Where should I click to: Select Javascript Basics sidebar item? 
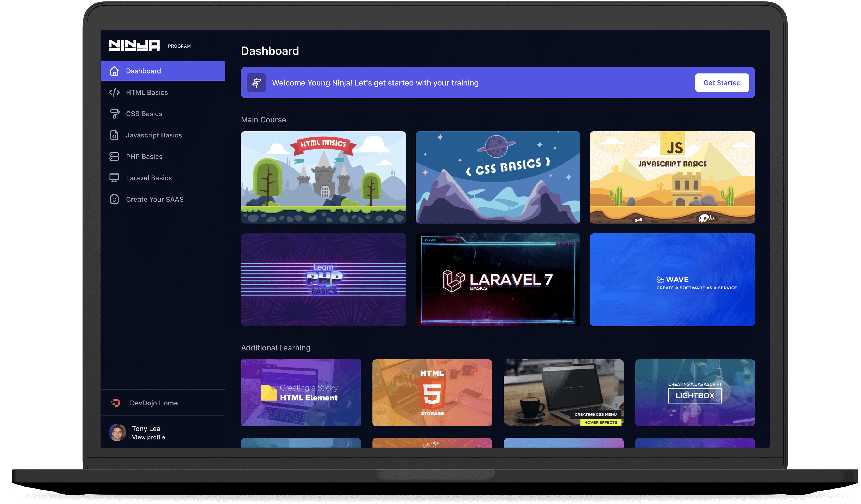click(x=163, y=135)
